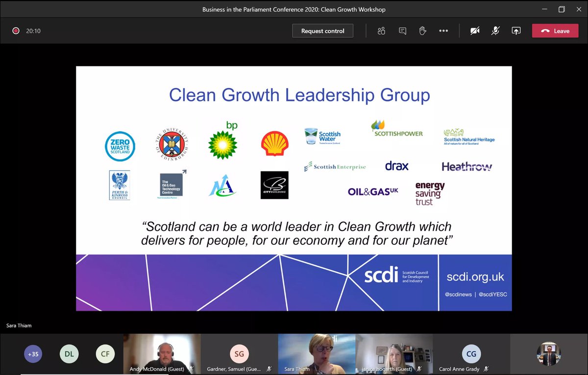Click the Sara Thiam presenter label

pyautogui.click(x=19, y=326)
